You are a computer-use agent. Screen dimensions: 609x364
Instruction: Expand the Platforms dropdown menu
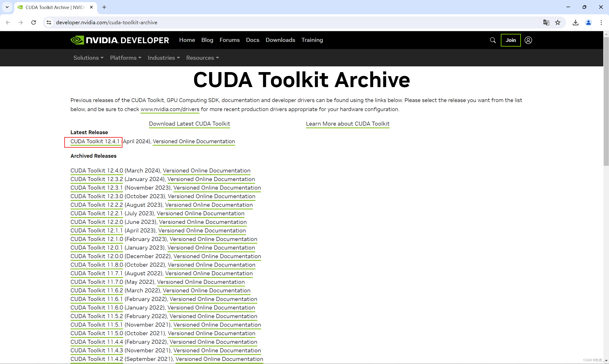[x=126, y=58]
